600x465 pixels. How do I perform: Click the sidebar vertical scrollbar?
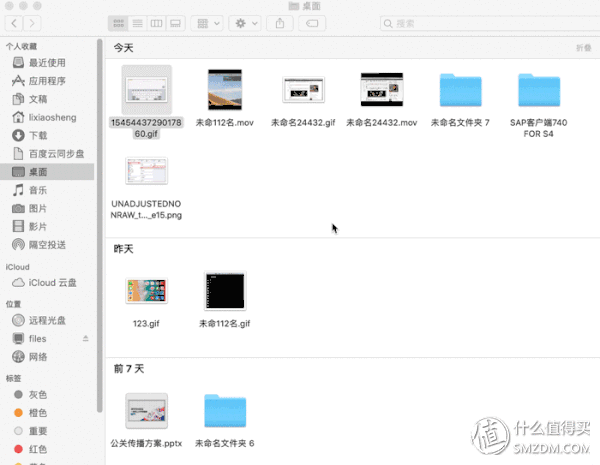(99, 226)
